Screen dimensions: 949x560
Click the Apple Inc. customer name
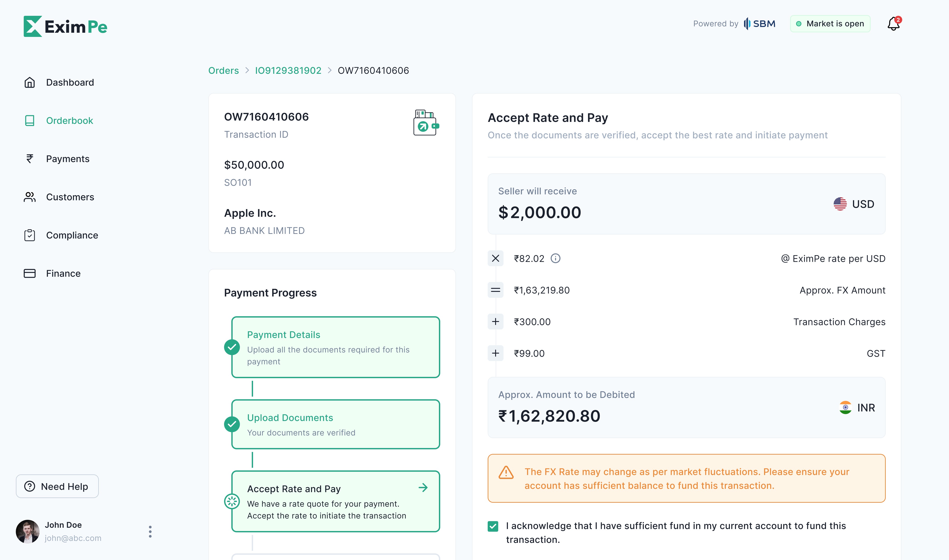(x=250, y=213)
